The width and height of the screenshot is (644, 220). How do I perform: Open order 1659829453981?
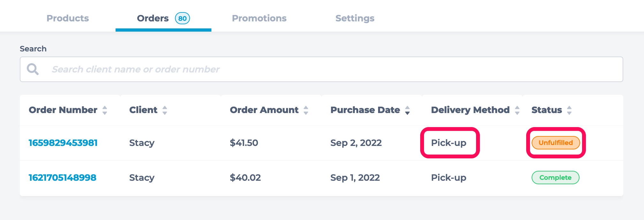click(63, 143)
